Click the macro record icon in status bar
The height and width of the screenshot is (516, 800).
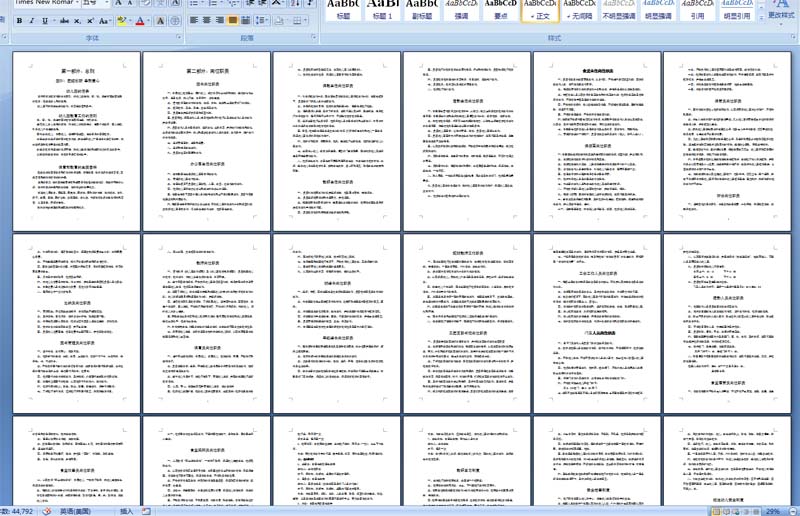[x=146, y=511]
